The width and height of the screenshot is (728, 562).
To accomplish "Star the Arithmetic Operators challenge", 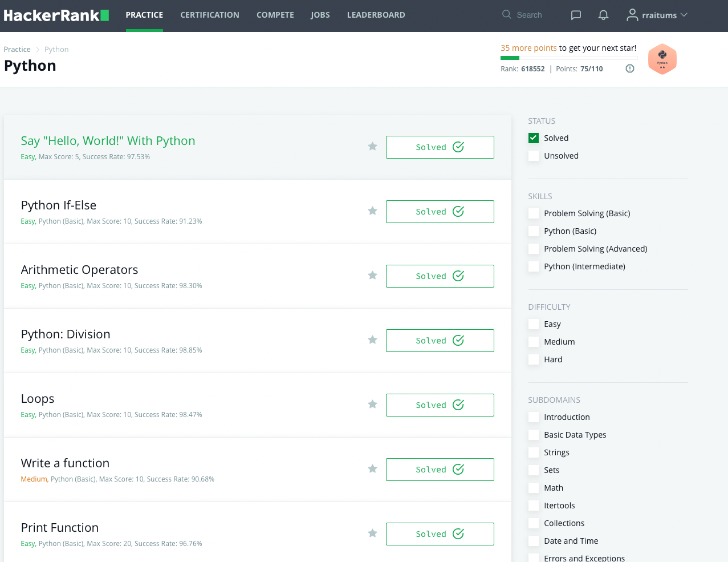I will point(372,276).
